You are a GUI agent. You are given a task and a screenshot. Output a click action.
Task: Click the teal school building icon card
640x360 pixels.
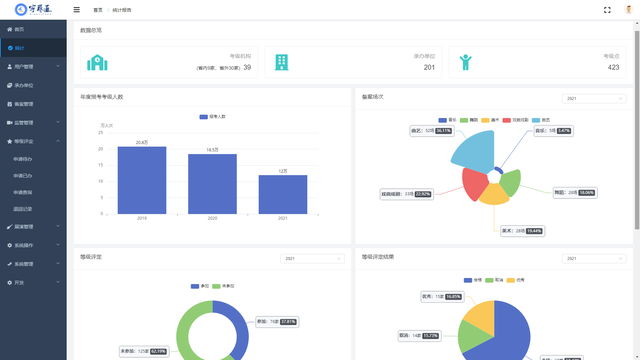[x=97, y=62]
